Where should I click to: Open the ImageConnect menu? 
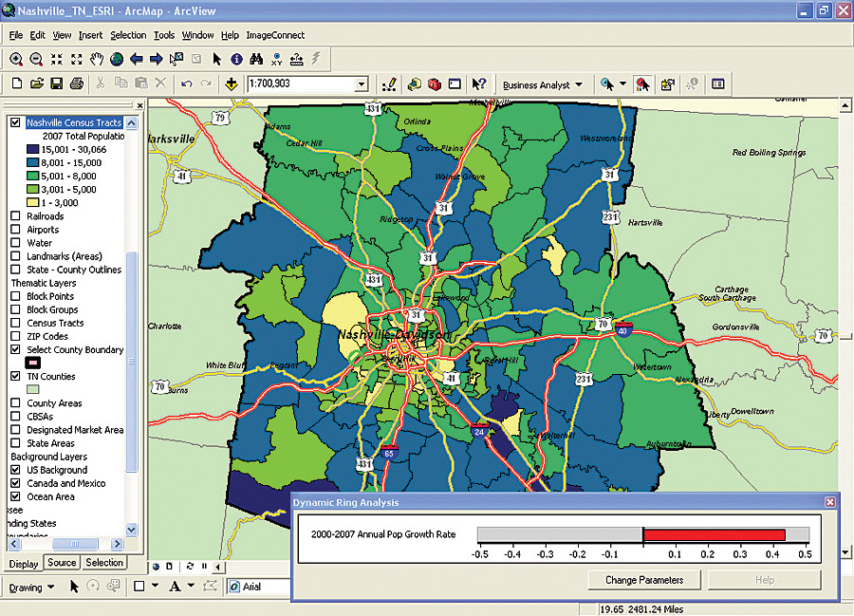point(275,35)
